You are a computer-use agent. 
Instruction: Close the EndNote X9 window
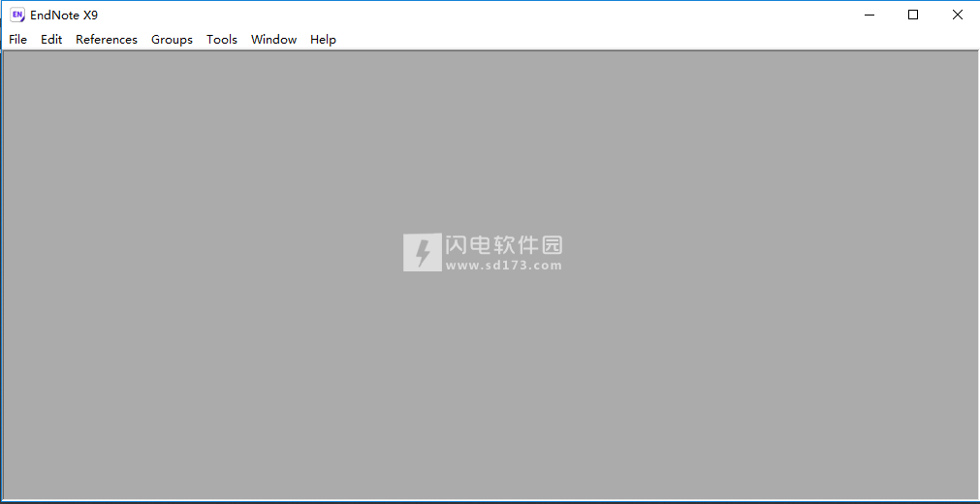(x=958, y=15)
